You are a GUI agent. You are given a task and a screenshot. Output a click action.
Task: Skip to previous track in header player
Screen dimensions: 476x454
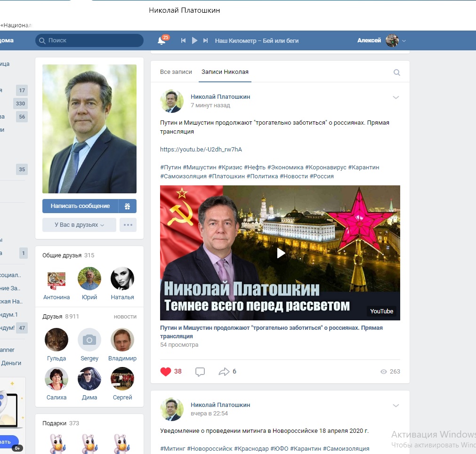tap(184, 41)
